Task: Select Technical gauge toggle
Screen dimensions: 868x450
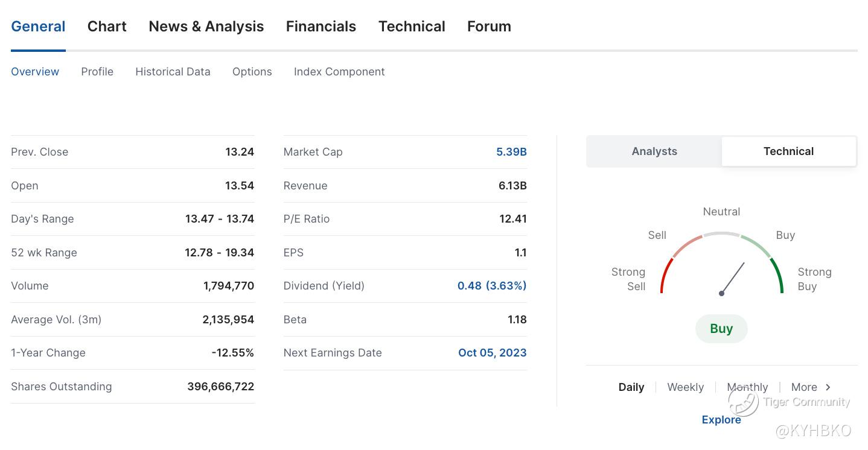Action: click(788, 151)
